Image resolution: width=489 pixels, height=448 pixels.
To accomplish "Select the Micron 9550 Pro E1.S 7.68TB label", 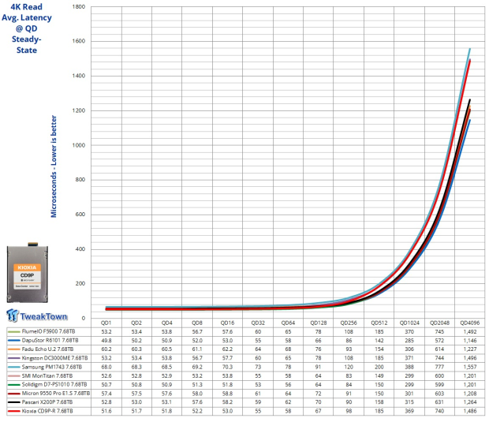I will (x=56, y=394).
